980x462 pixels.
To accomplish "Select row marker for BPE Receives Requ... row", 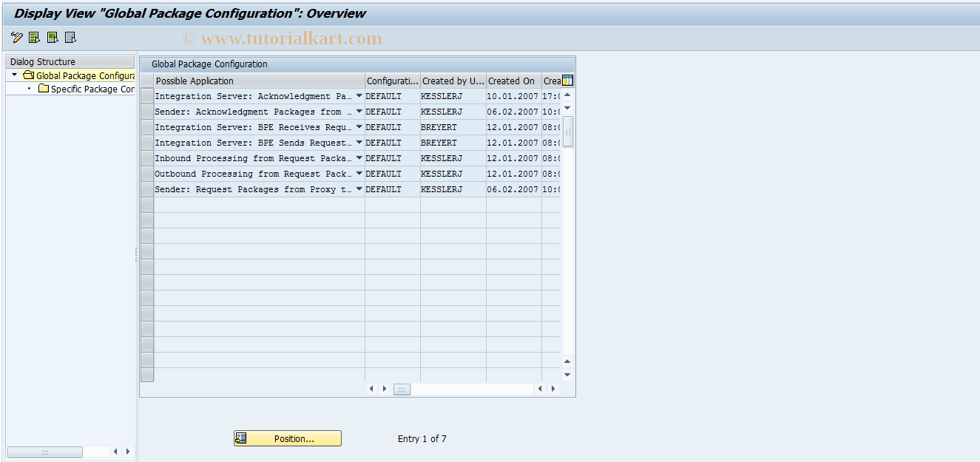I will pos(147,127).
